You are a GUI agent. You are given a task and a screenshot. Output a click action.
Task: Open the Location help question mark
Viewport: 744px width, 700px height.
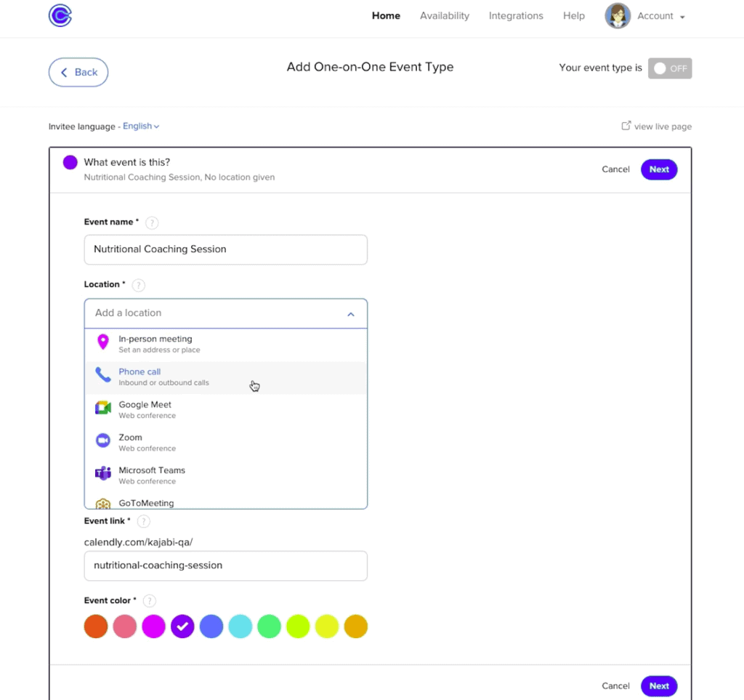138,285
